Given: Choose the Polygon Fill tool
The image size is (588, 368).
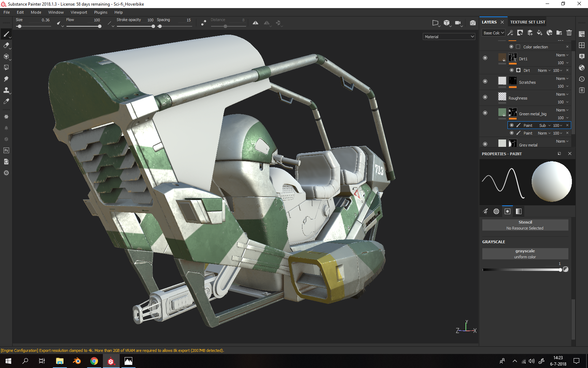Looking at the screenshot, I should pyautogui.click(x=6, y=68).
